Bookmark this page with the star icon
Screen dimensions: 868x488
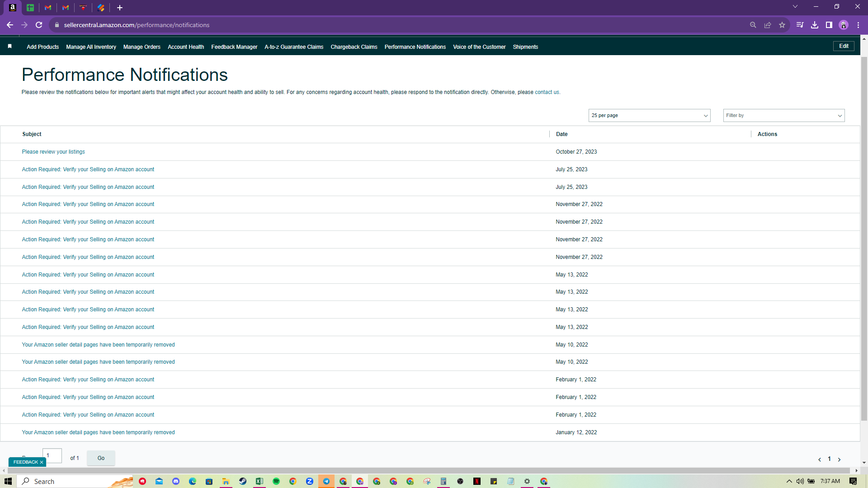782,25
